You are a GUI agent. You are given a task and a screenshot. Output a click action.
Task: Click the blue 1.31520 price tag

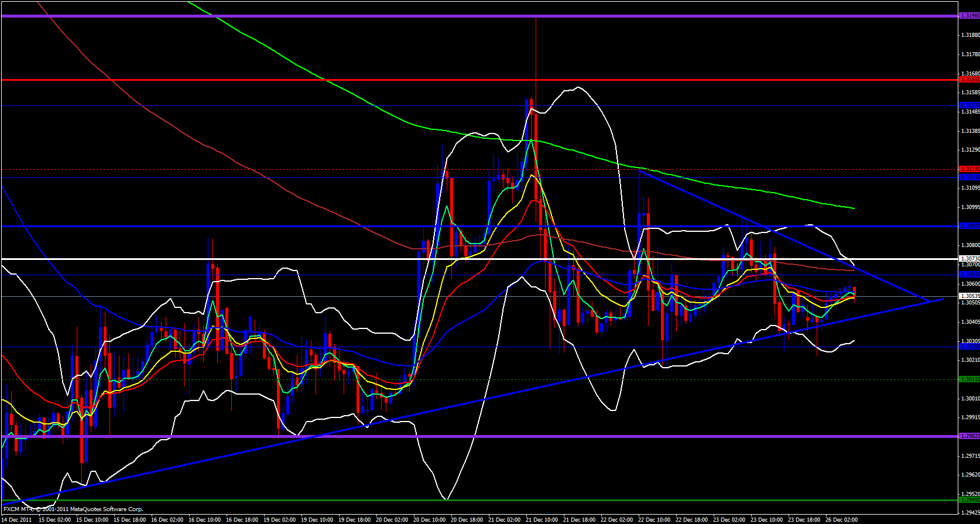[x=969, y=105]
